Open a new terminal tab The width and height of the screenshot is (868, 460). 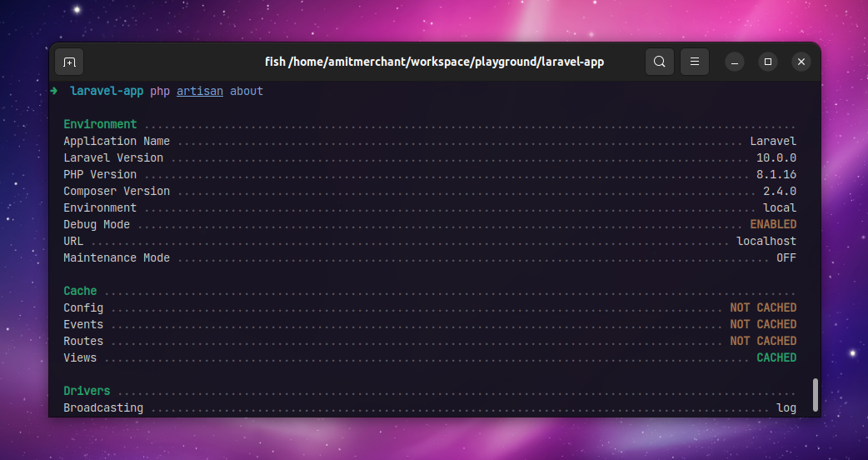(x=69, y=62)
